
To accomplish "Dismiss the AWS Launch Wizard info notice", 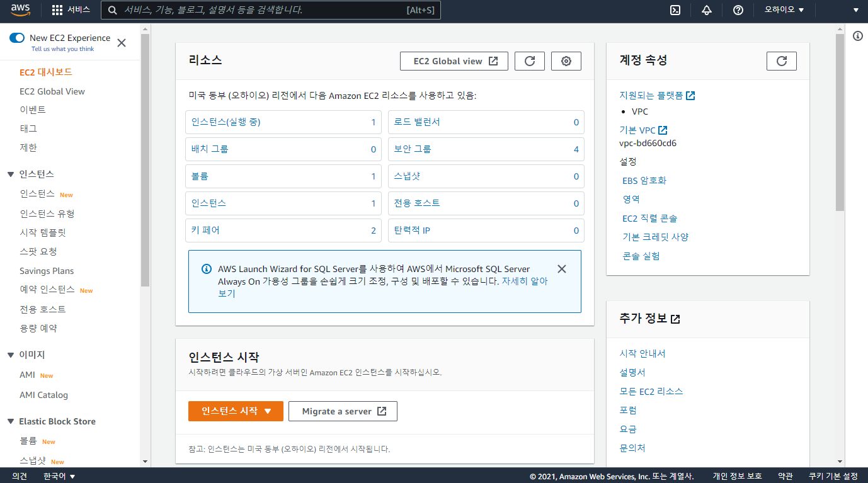I will click(x=562, y=269).
